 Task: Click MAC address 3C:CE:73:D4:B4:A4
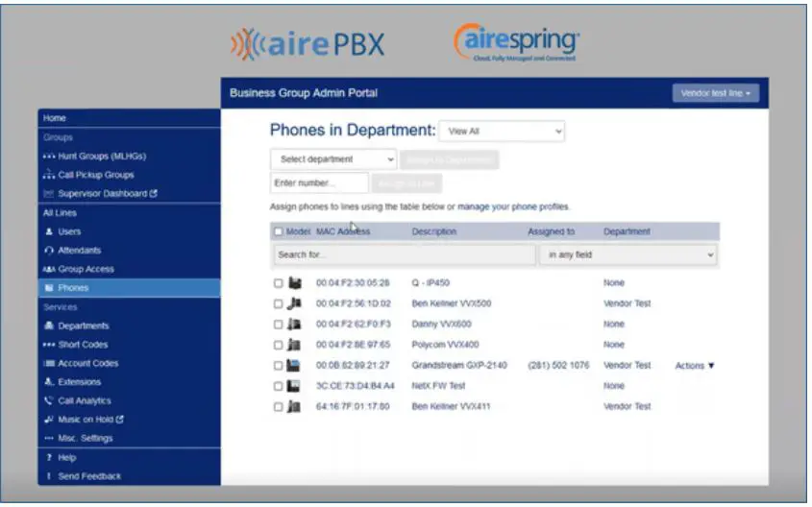(356, 386)
